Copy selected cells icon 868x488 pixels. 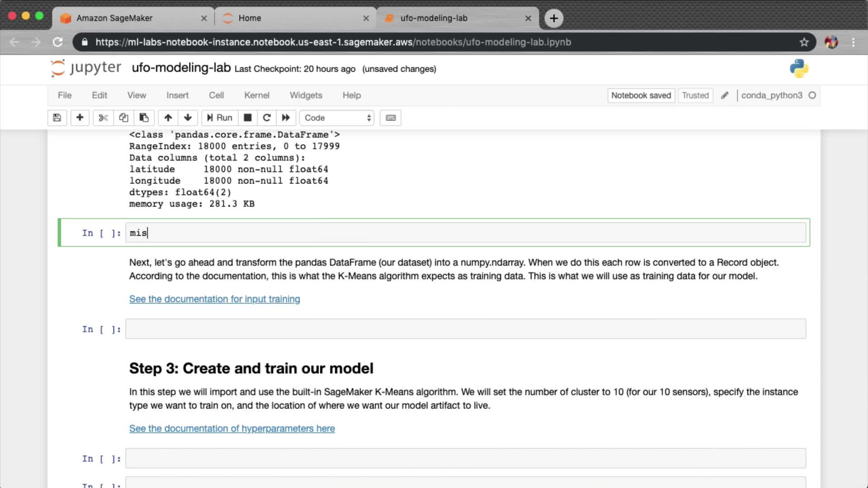tap(123, 118)
